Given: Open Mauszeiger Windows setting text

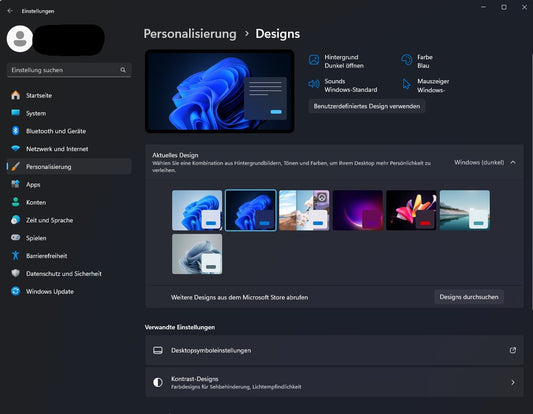Looking at the screenshot, I should click(x=433, y=86).
